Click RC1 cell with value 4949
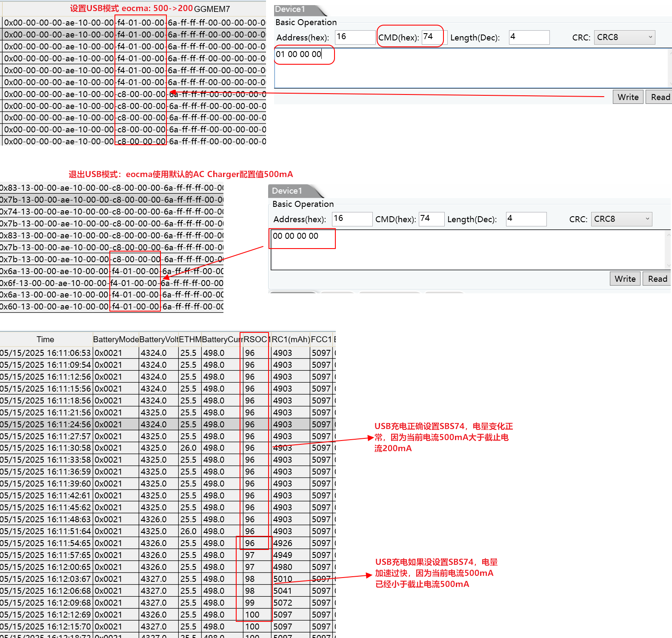This screenshot has width=672, height=638. (x=291, y=555)
